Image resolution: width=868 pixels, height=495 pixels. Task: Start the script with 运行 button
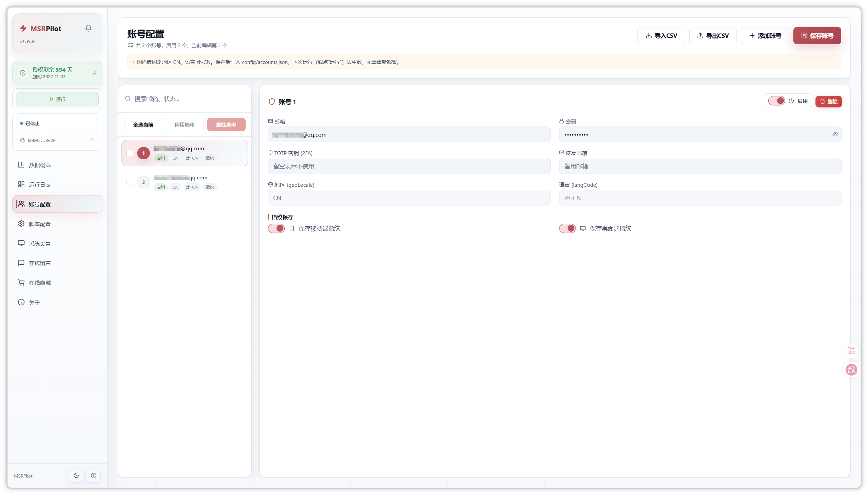[57, 99]
